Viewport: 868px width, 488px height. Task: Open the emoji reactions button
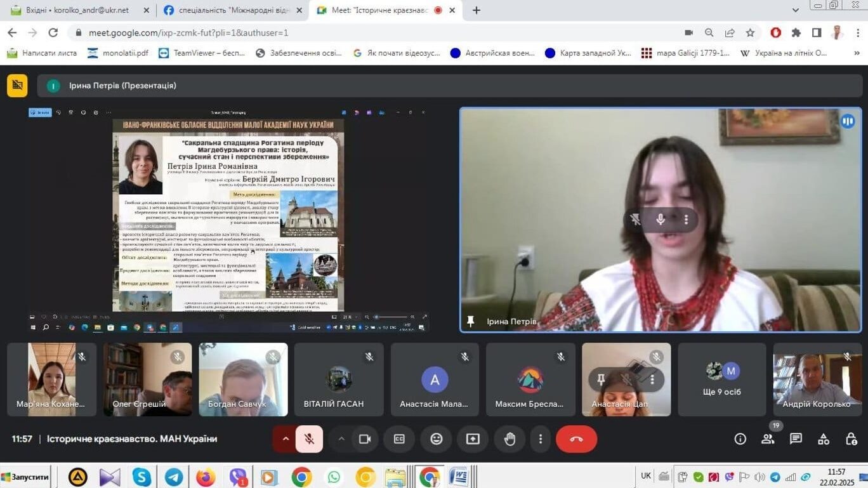pyautogui.click(x=437, y=439)
